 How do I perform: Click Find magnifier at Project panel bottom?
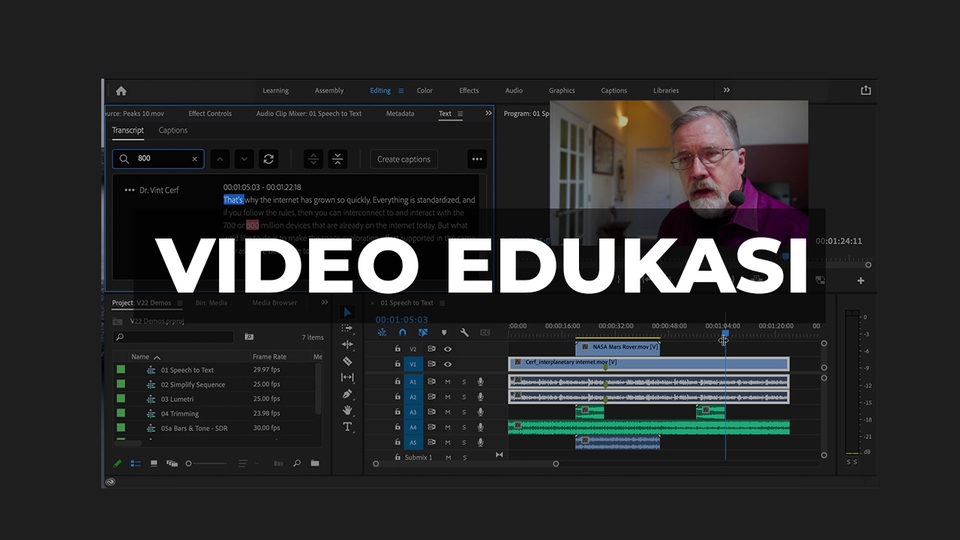(x=297, y=463)
